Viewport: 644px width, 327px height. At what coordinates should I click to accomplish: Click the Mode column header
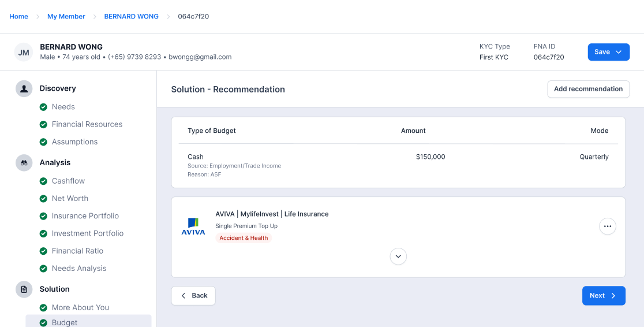click(x=600, y=131)
